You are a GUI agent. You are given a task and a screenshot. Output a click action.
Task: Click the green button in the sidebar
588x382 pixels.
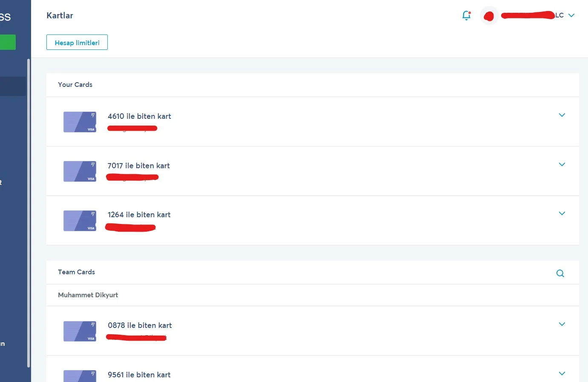pos(8,42)
